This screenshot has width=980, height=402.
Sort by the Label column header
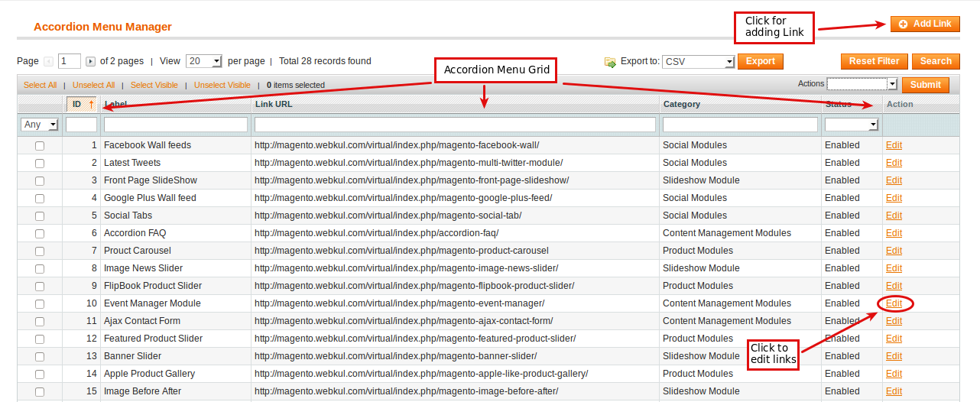click(116, 104)
